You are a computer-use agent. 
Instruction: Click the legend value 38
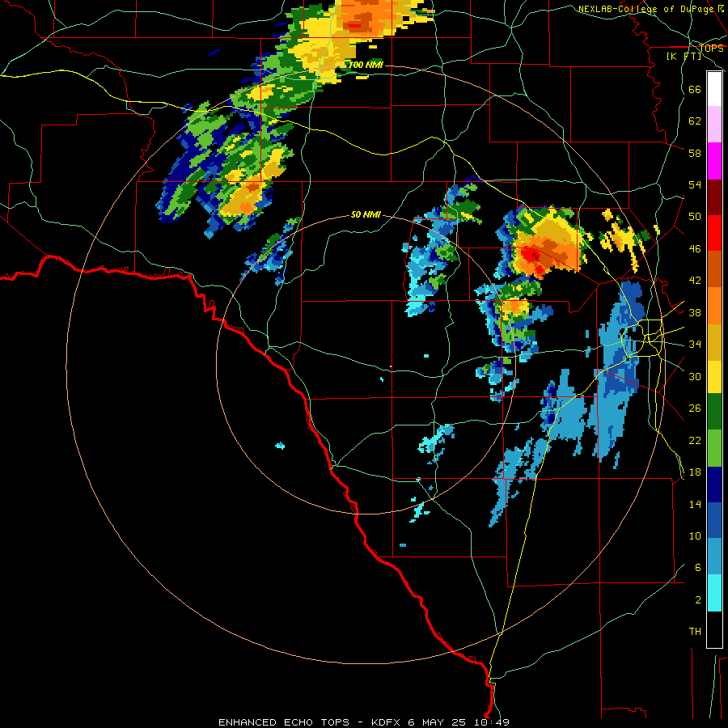point(695,312)
